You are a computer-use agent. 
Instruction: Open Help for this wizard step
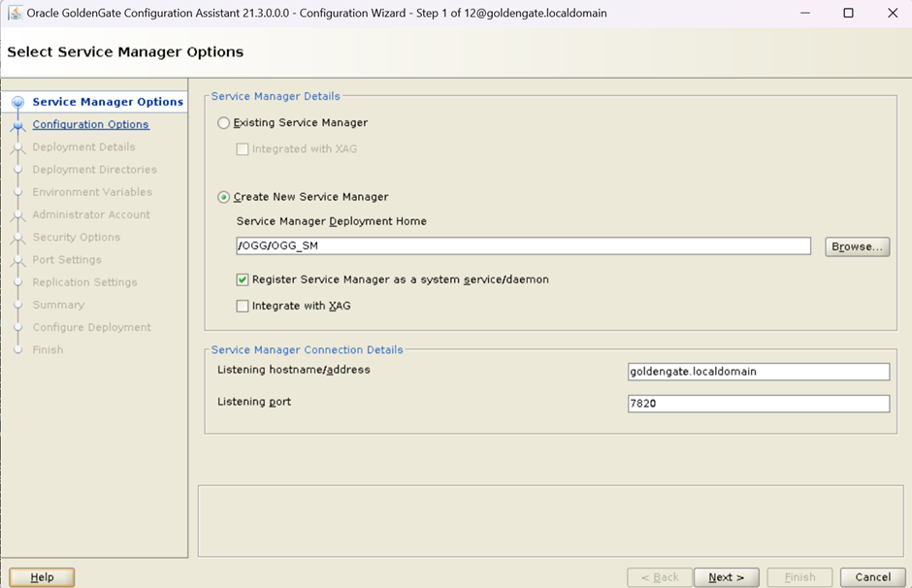(x=42, y=577)
